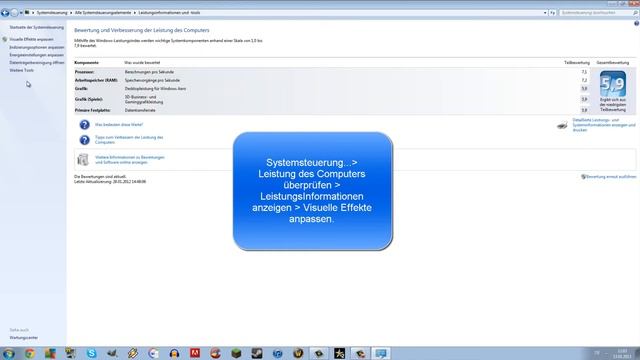Image resolution: width=640 pixels, height=360 pixels.
Task: Click shield icon beside Bewertung erneut ausführen
Action: coord(583,177)
